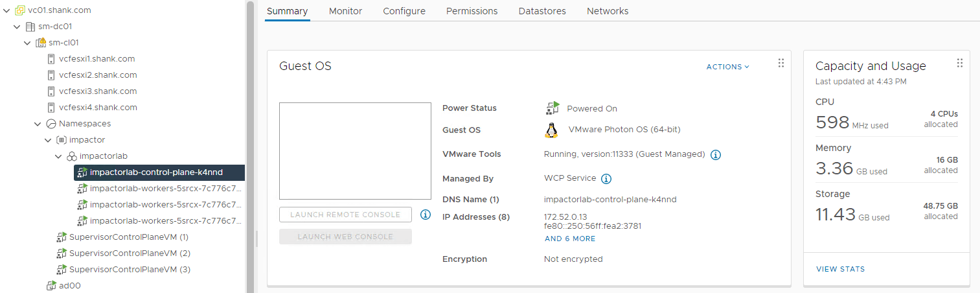Open the Datastores tab
980x293 pixels.
coord(542,11)
